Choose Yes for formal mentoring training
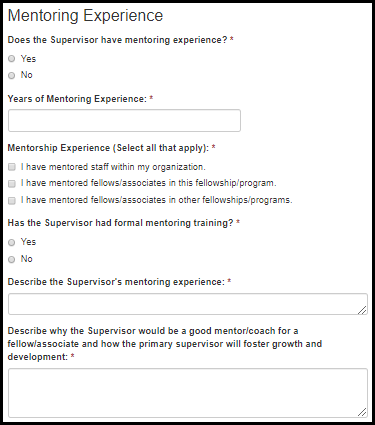Image resolution: width=375 pixels, height=425 pixels. 12,242
